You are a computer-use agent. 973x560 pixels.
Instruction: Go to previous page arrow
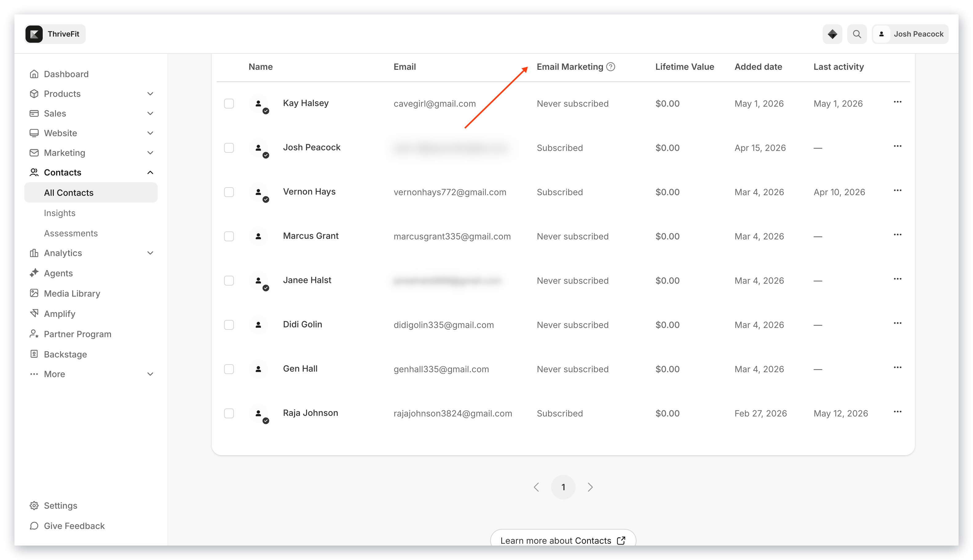click(536, 487)
